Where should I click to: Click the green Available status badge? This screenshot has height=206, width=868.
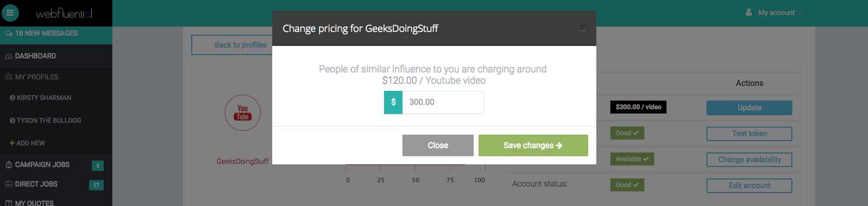click(632, 159)
